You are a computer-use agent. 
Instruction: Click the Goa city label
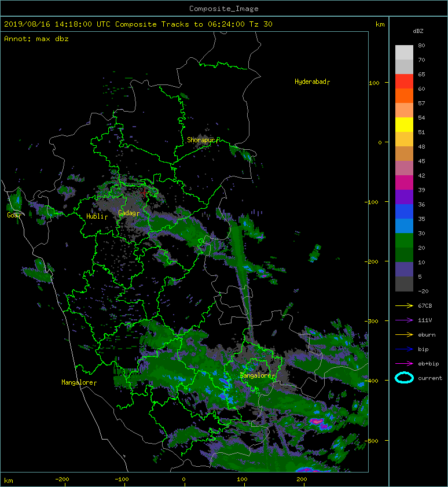click(x=14, y=215)
